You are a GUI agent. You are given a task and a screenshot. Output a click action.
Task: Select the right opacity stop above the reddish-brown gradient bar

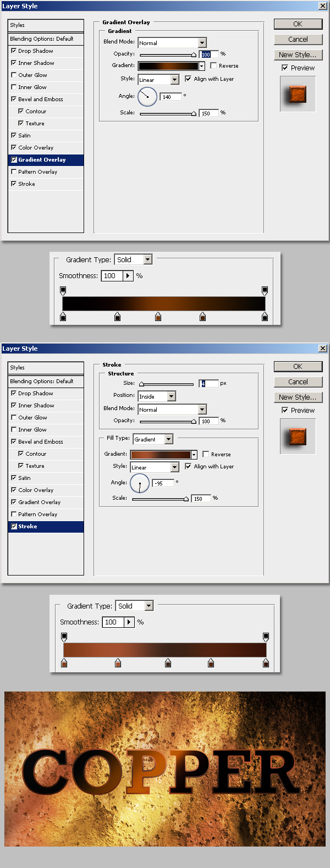266,637
